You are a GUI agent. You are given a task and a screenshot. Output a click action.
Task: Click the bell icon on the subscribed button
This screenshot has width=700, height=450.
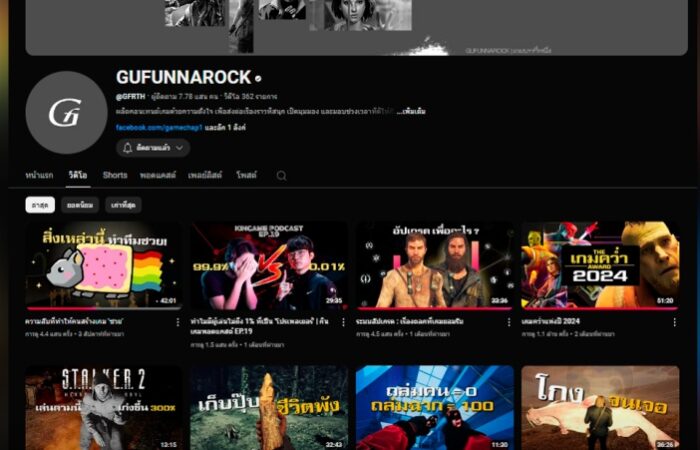coord(128,148)
